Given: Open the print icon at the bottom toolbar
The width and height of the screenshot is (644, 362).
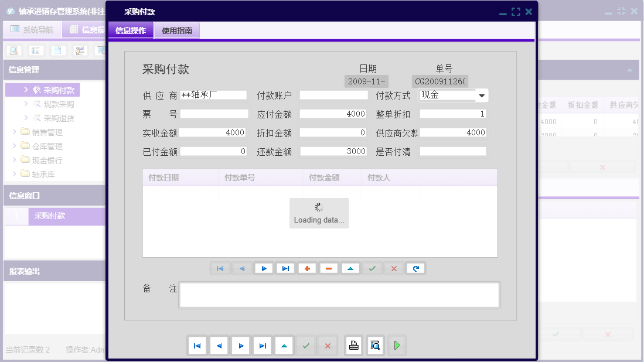Looking at the screenshot, I should 353,346.
